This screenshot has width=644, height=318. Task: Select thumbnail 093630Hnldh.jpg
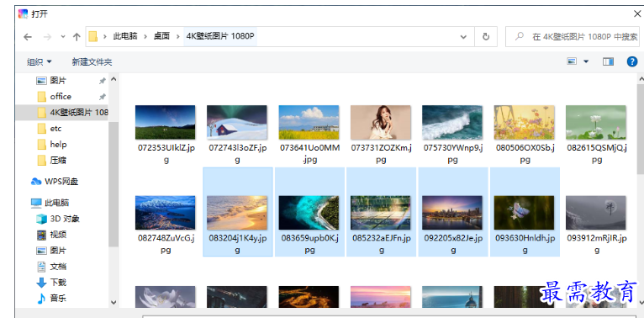(525, 212)
